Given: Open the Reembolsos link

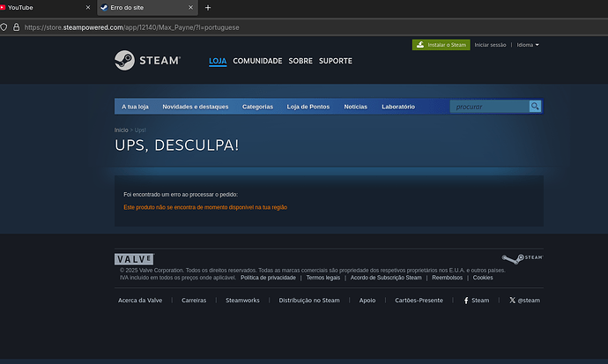Looking at the screenshot, I should pyautogui.click(x=447, y=278).
